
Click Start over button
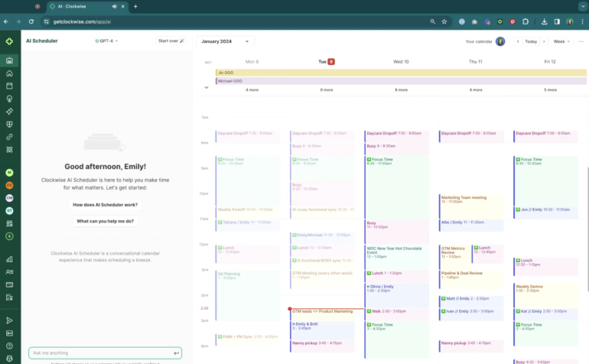click(x=171, y=41)
